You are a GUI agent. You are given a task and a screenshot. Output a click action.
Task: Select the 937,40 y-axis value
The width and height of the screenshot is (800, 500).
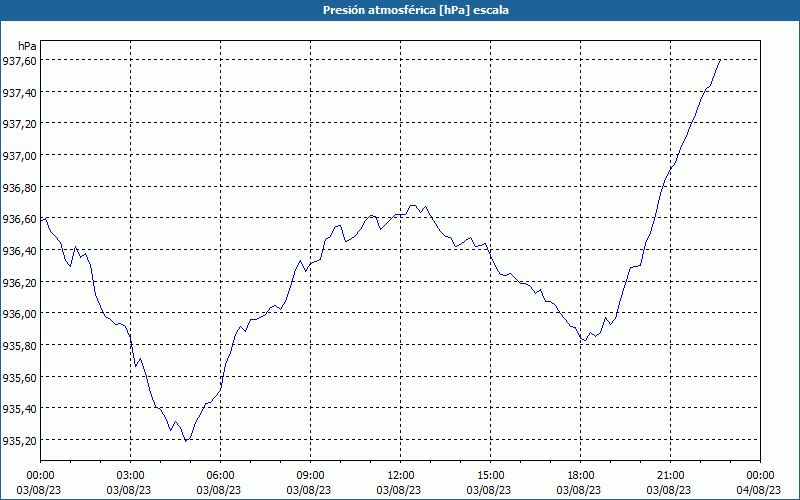coord(19,92)
